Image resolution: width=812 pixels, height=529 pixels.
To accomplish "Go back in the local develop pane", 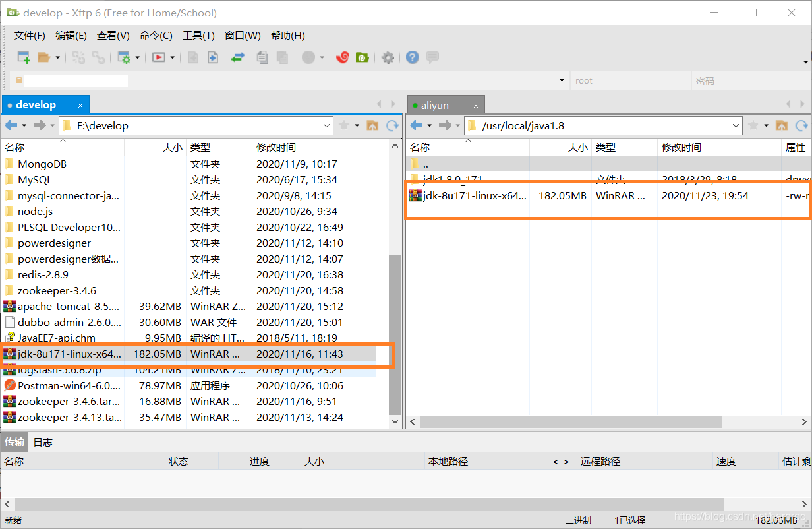I will (x=12, y=125).
